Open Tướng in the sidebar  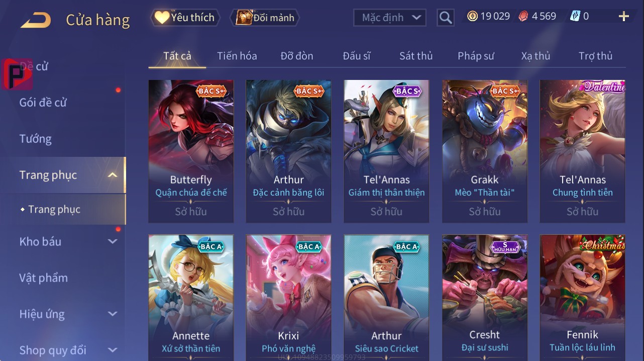[x=36, y=139]
